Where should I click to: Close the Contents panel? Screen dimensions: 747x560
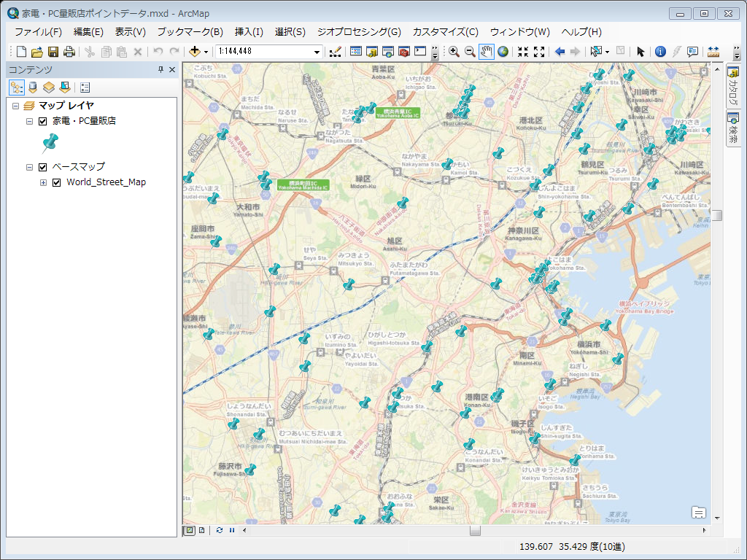point(172,69)
